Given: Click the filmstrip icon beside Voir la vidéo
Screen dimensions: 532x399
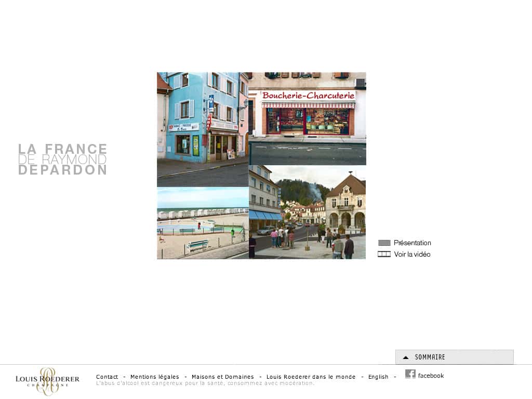Looking at the screenshot, I should [x=384, y=254].
